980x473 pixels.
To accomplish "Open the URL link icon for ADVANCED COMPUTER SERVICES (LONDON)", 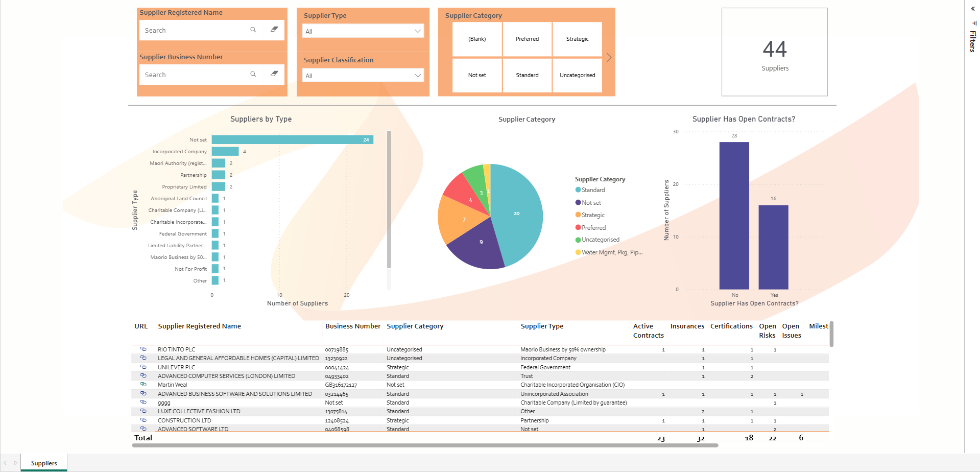I will pos(143,375).
